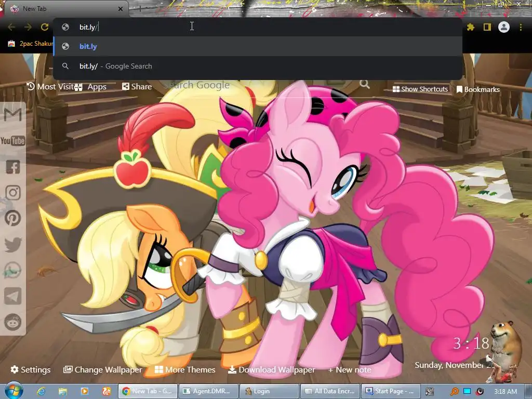Click the blue monitor tray icon
Screen dimensions: 532x399
tap(467, 392)
